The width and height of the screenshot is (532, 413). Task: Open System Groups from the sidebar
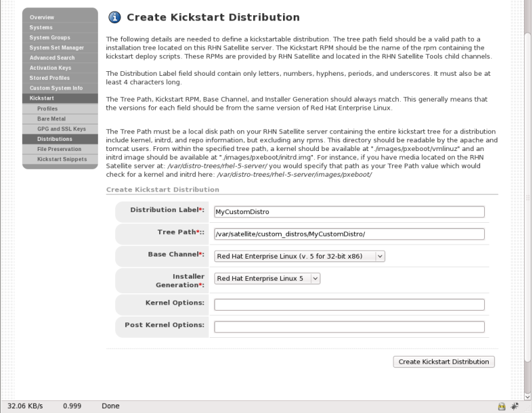(x=50, y=38)
